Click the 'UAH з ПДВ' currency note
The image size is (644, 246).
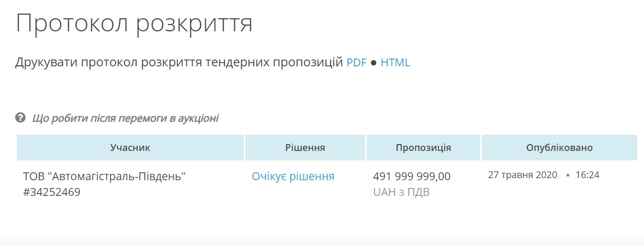point(401,192)
